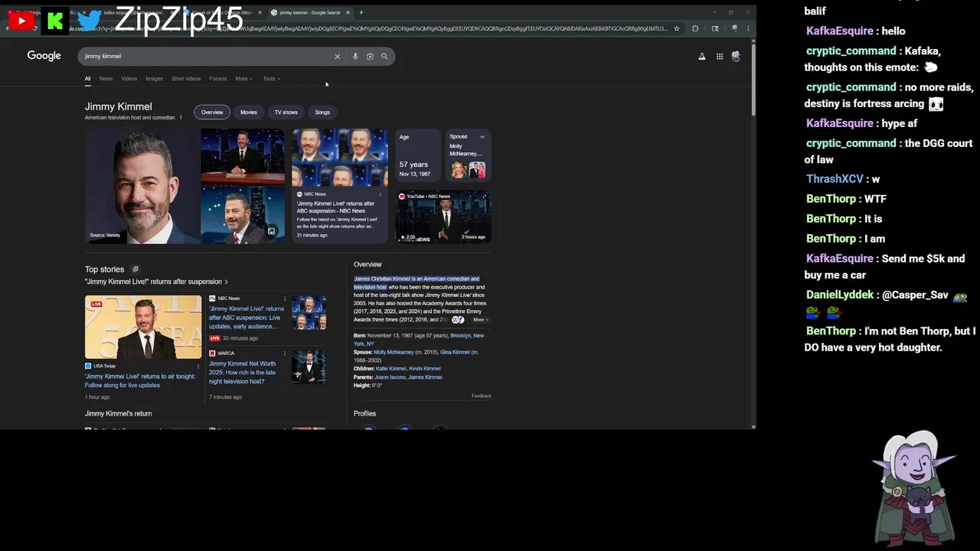Click the Top stories copy icon
The width and height of the screenshot is (980, 551).
(x=136, y=269)
